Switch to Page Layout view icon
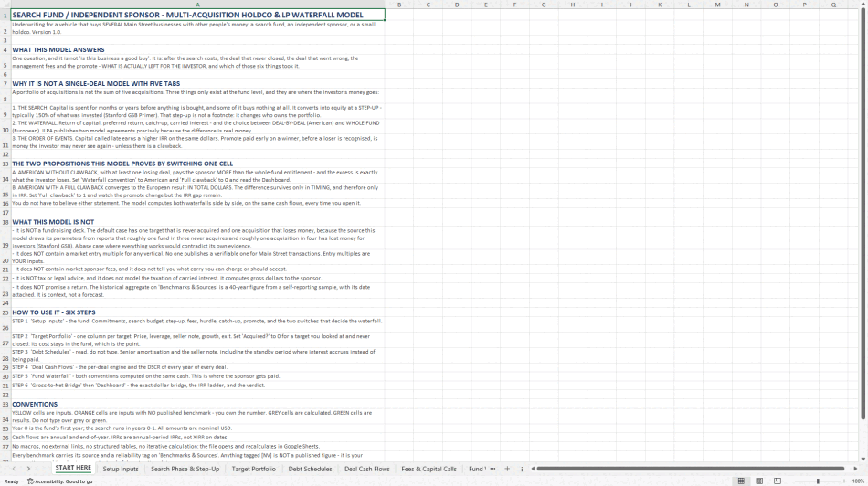 [x=759, y=481]
